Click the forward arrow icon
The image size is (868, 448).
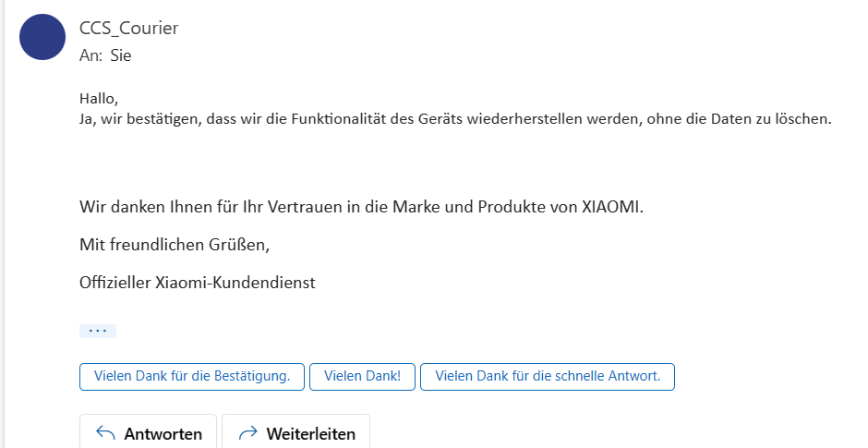pyautogui.click(x=247, y=433)
